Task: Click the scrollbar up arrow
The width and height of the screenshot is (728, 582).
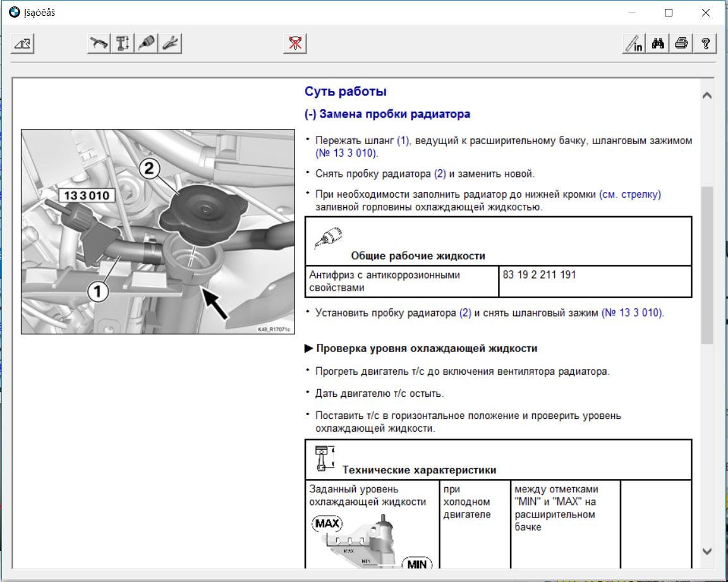Action: (x=707, y=95)
